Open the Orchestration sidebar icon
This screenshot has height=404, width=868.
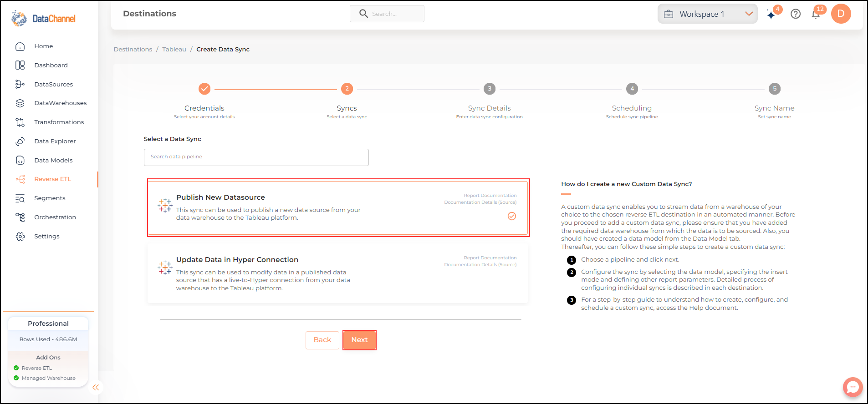(x=20, y=217)
